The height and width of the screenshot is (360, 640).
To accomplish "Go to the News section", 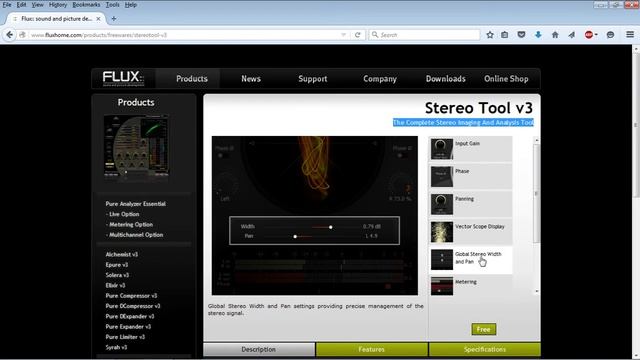I will pyautogui.click(x=251, y=79).
